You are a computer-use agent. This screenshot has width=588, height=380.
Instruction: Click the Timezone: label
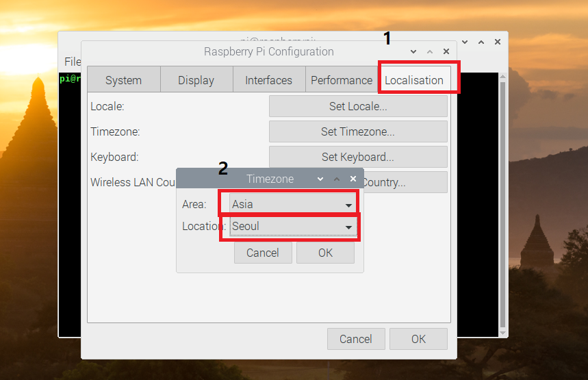[x=115, y=131]
